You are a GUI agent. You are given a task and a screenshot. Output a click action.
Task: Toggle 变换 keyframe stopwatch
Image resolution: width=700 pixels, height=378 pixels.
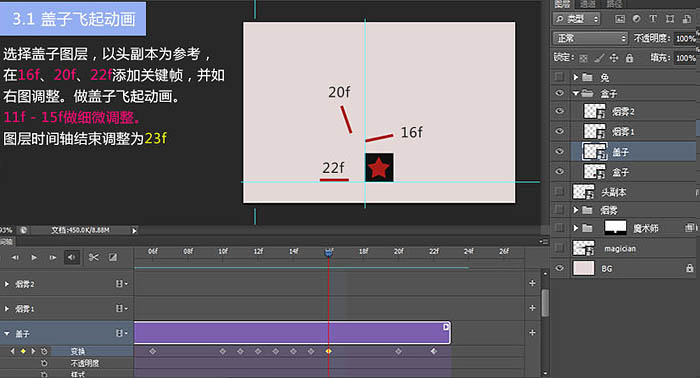44,352
